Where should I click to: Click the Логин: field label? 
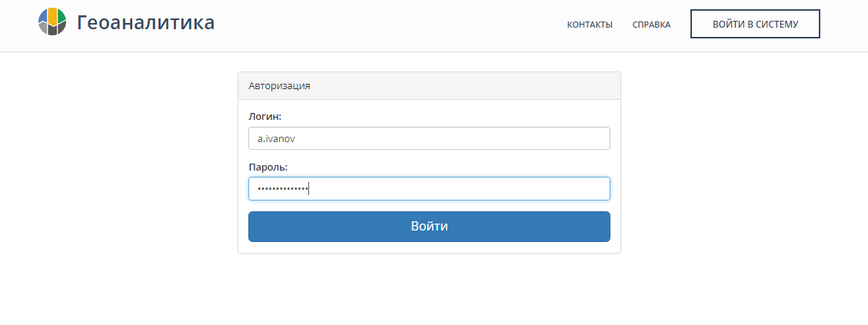coord(265,117)
